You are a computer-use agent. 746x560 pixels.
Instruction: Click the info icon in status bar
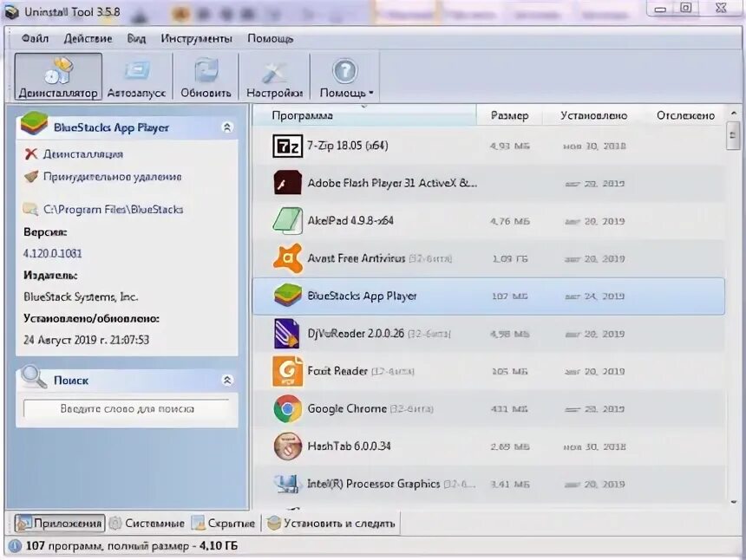pyautogui.click(x=15, y=546)
